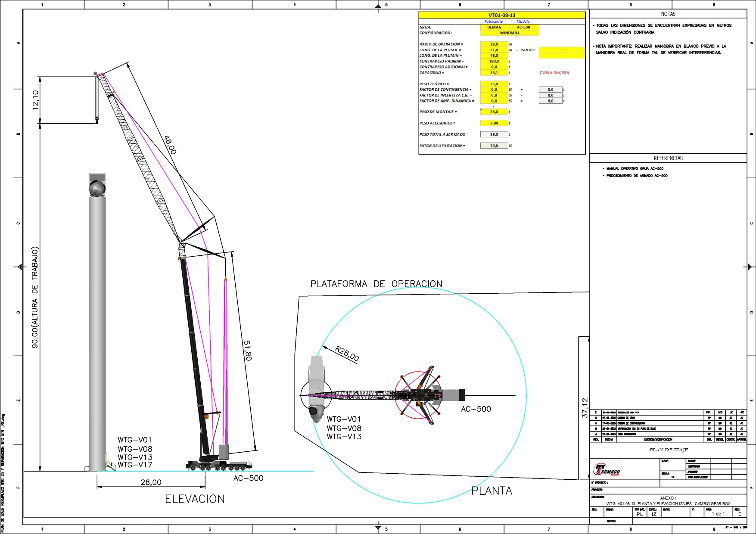Click the WINDMILL configuration cell
Viewport: 756px width, 534px height.
point(509,33)
